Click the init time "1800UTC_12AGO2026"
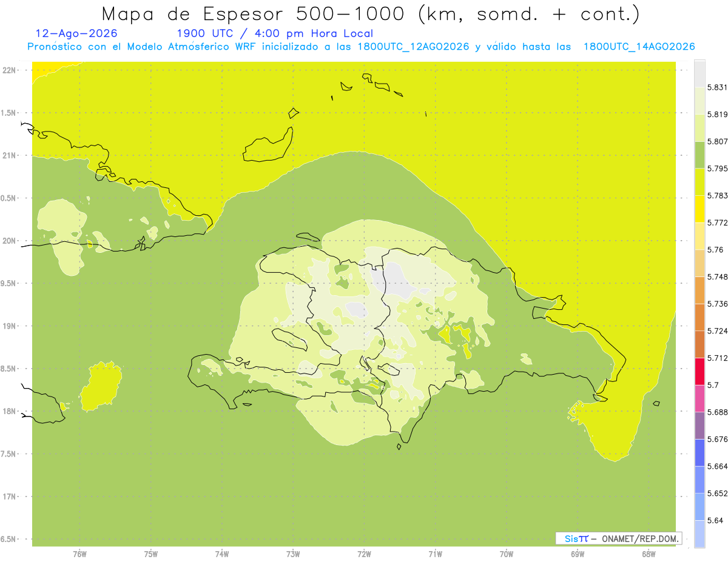 tap(413, 47)
